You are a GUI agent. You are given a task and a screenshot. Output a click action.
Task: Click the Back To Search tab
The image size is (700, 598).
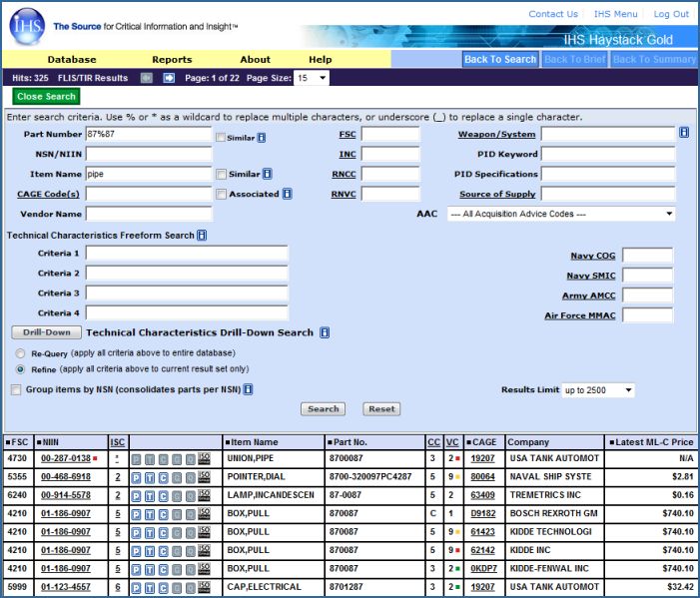click(500, 59)
